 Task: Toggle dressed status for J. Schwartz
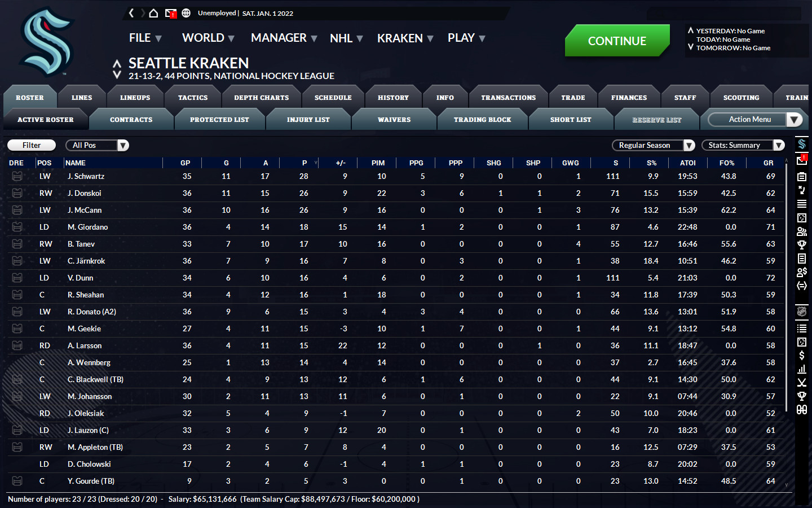pos(17,176)
